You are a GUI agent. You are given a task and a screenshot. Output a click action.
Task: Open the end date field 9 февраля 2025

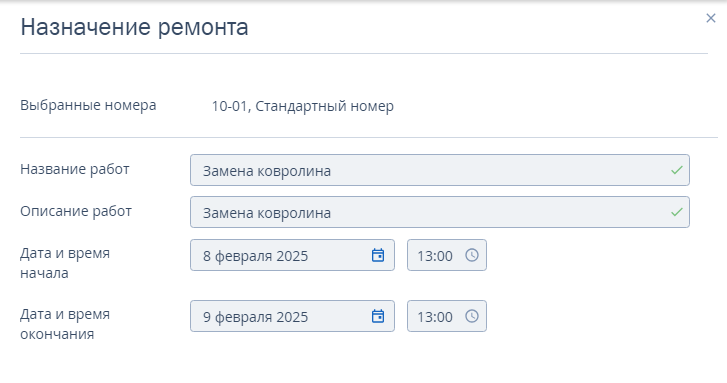pos(292,316)
